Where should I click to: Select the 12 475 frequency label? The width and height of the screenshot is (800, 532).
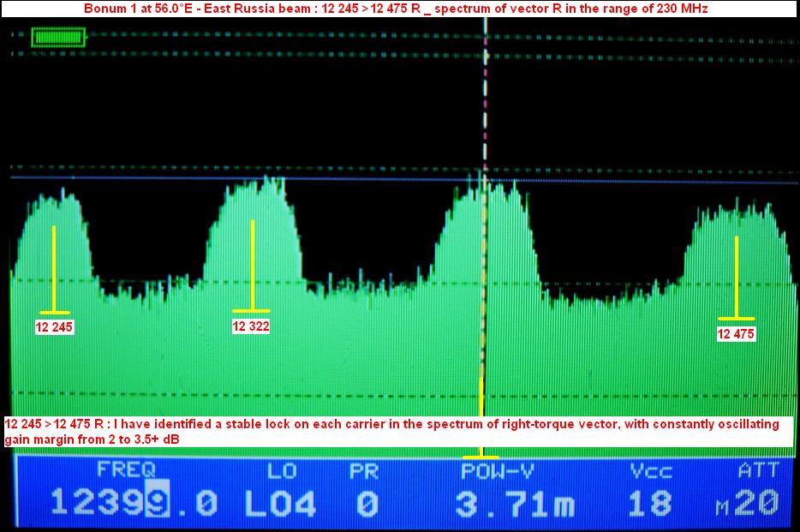point(736,334)
